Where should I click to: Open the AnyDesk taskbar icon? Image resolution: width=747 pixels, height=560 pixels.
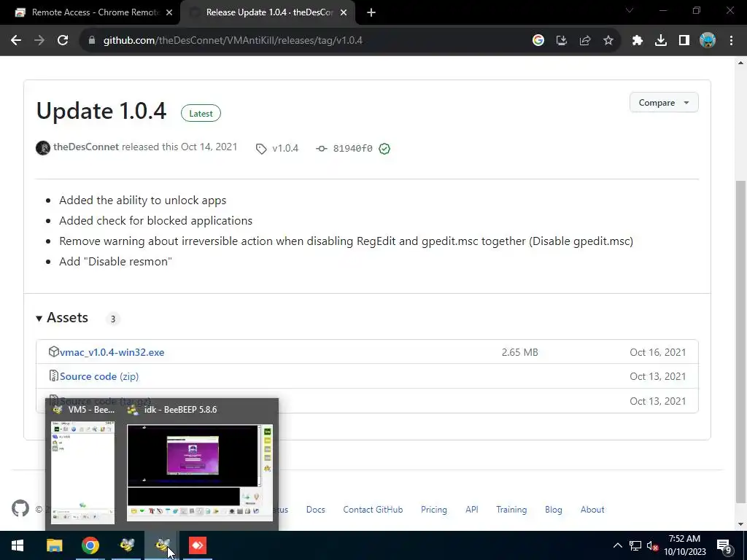coord(197,545)
